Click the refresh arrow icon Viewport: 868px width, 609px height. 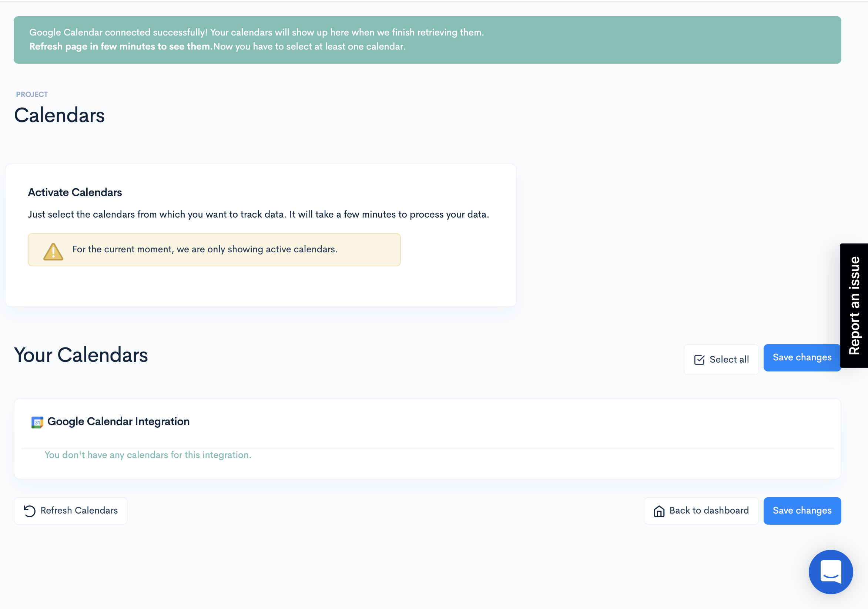30,511
